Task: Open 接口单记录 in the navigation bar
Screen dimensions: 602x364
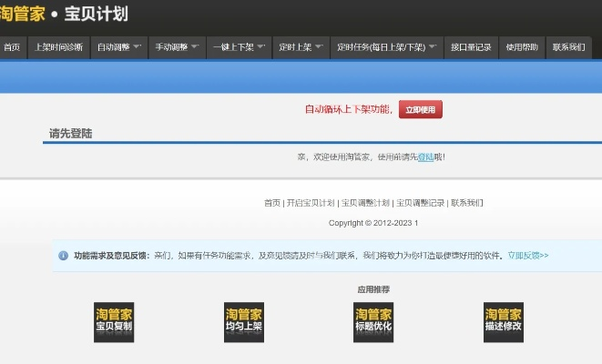Action: (x=471, y=47)
